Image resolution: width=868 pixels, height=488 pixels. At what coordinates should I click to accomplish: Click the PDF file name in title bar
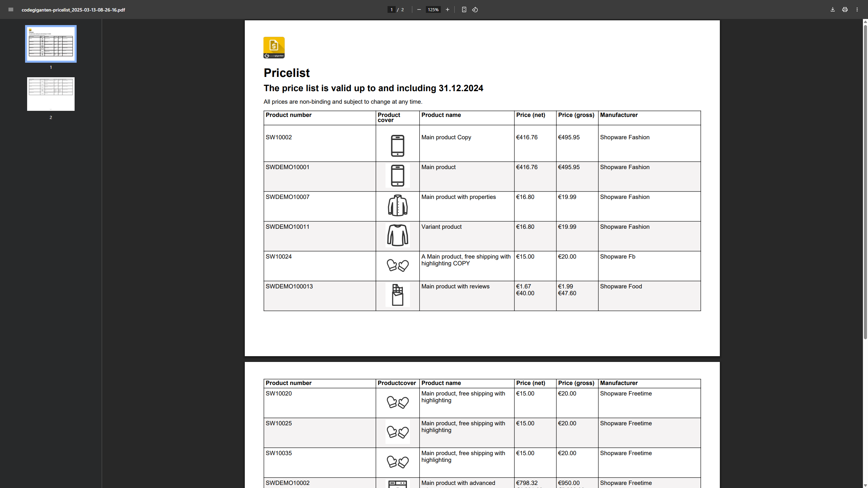(73, 10)
